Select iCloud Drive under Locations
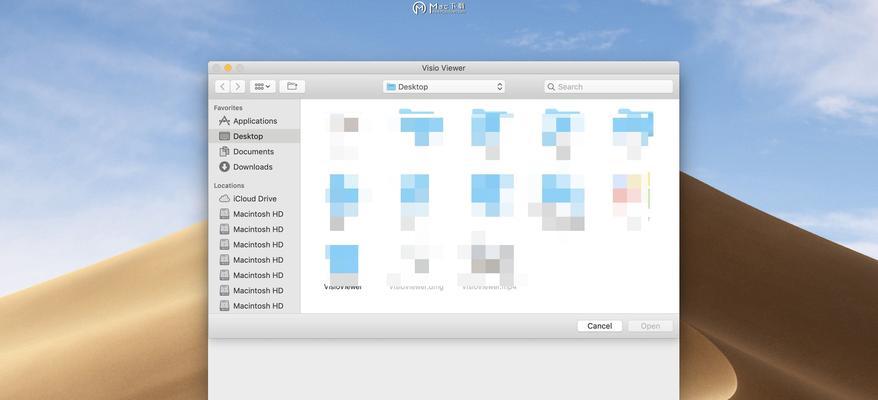 pyautogui.click(x=255, y=199)
